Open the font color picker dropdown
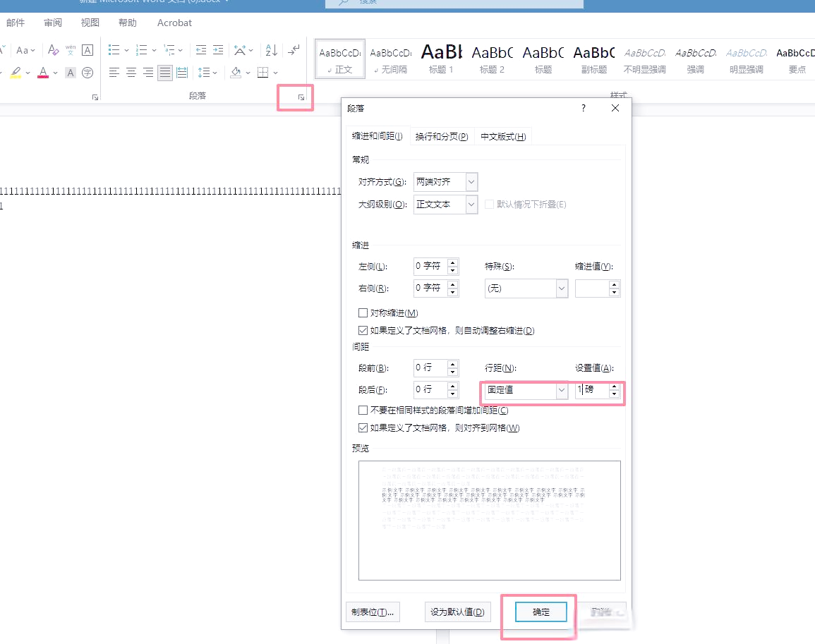This screenshot has width=815, height=644. click(55, 73)
